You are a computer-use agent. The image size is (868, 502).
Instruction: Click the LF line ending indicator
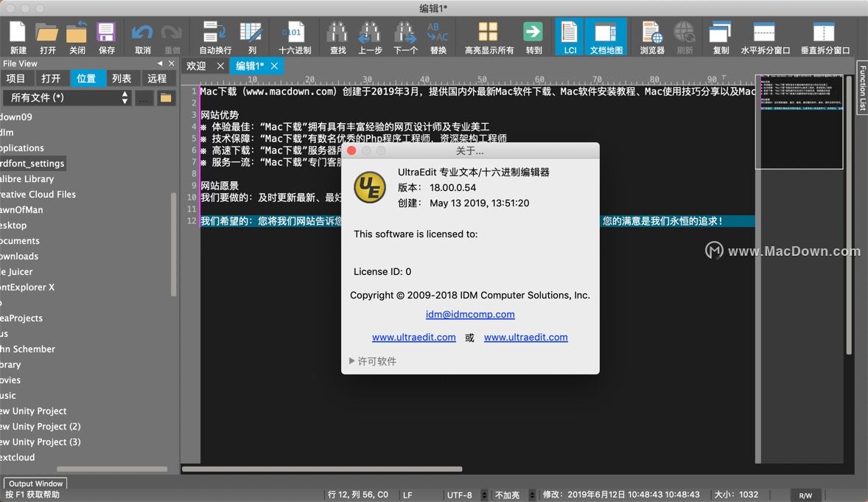pyautogui.click(x=407, y=495)
